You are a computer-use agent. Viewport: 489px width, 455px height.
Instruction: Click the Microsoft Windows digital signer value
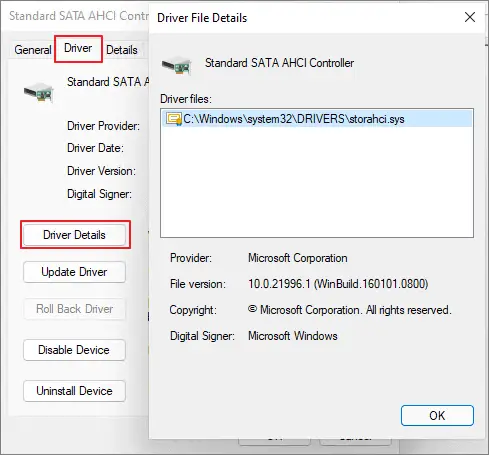point(293,336)
